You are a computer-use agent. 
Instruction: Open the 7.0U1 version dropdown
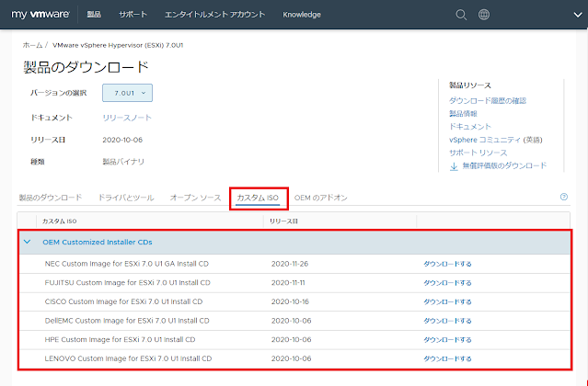(x=128, y=93)
